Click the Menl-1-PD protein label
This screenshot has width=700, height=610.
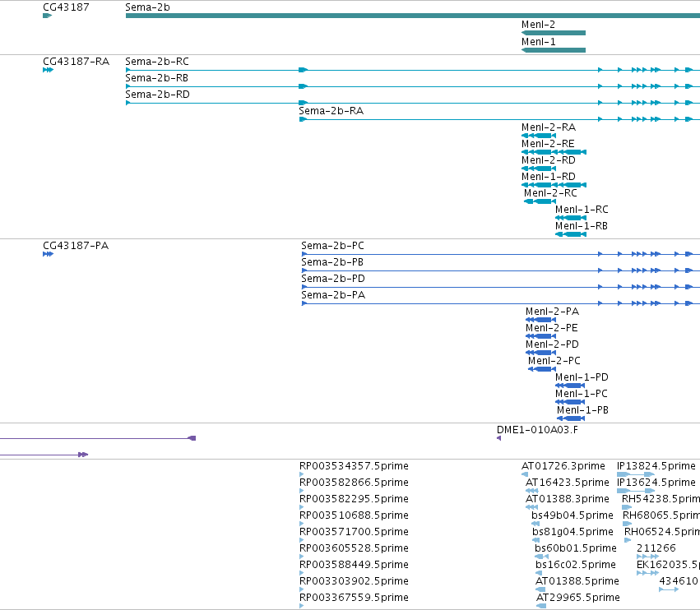point(582,377)
